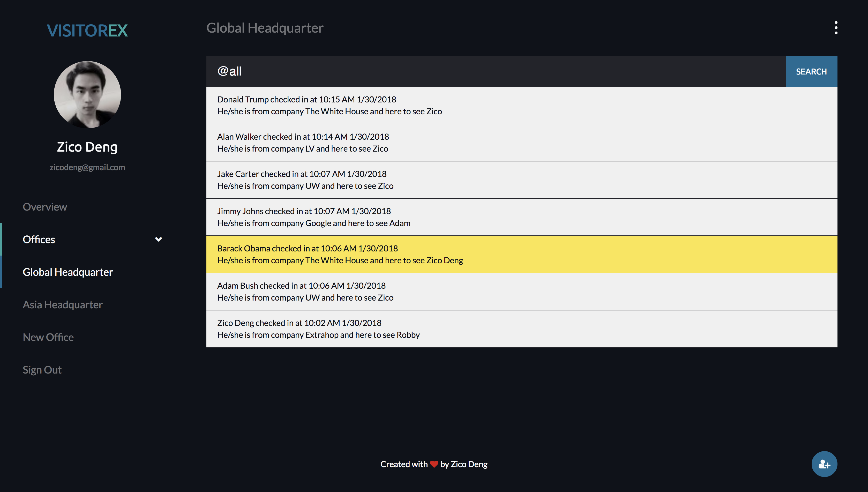Viewport: 868px width, 492px height.
Task: Select Offices in the sidebar
Action: click(x=39, y=239)
